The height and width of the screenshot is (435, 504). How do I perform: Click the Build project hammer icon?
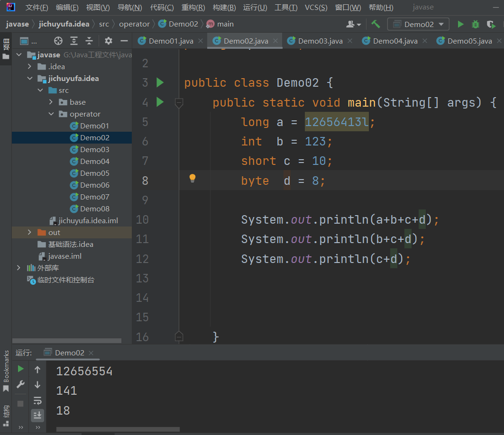click(376, 24)
